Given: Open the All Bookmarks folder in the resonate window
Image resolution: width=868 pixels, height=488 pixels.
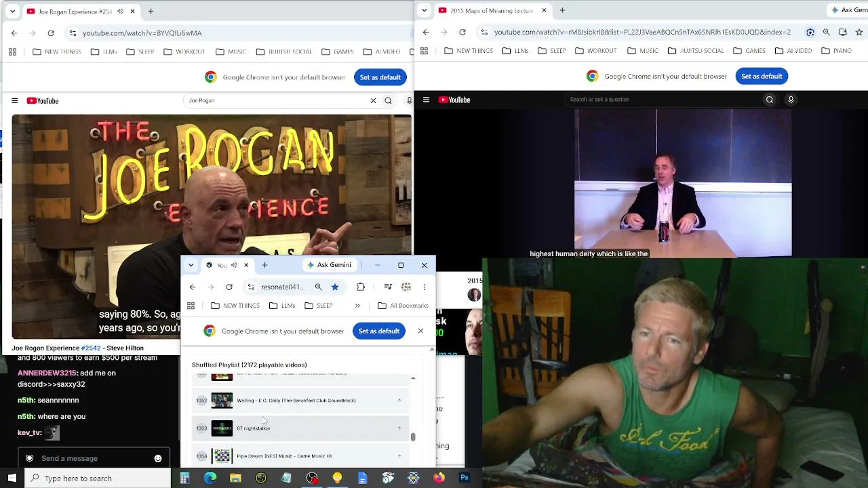Looking at the screenshot, I should [x=403, y=306].
